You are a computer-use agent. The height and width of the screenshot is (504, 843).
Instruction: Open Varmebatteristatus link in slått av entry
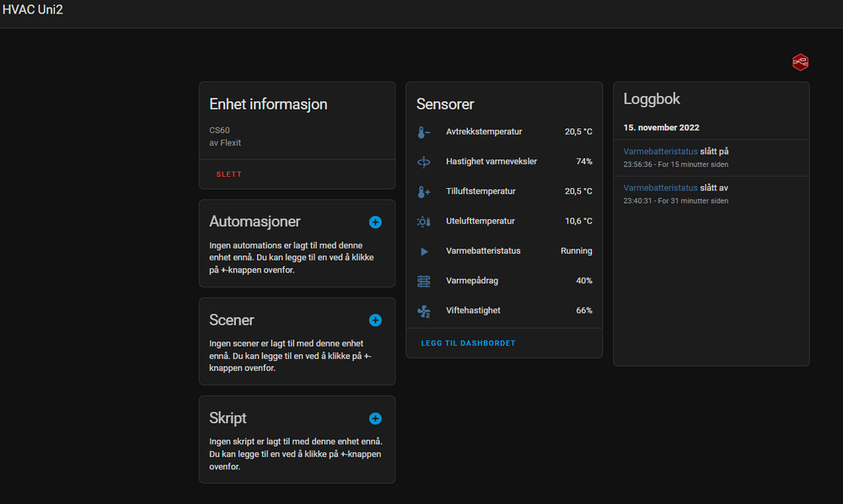coord(660,188)
